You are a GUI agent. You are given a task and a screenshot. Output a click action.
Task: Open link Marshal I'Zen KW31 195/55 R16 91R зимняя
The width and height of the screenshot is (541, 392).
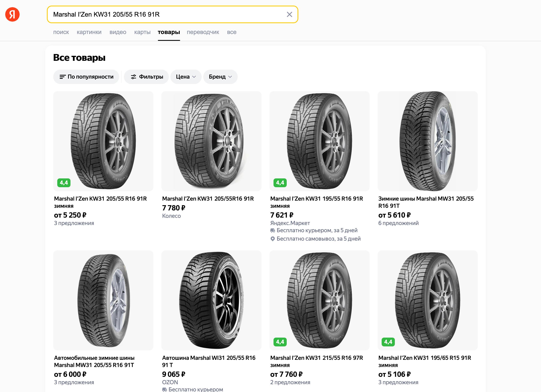pyautogui.click(x=317, y=202)
